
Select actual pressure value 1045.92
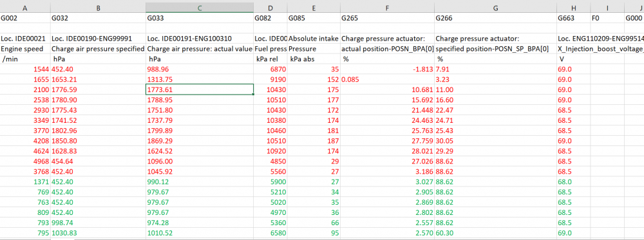pyautogui.click(x=200, y=172)
